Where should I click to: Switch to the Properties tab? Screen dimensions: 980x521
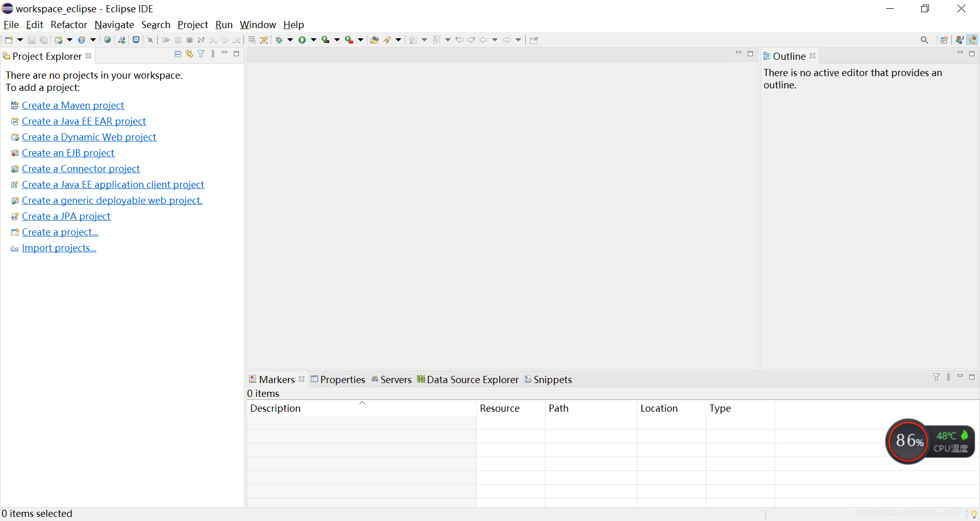point(338,380)
